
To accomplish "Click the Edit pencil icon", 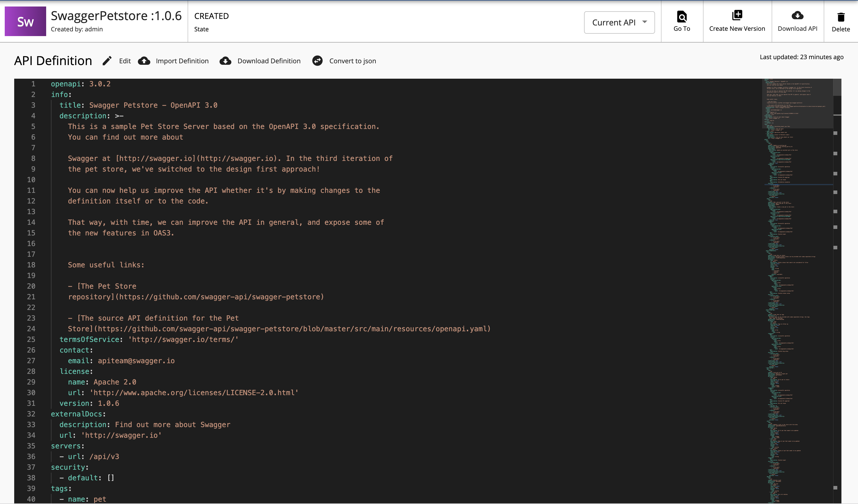I will click(107, 61).
